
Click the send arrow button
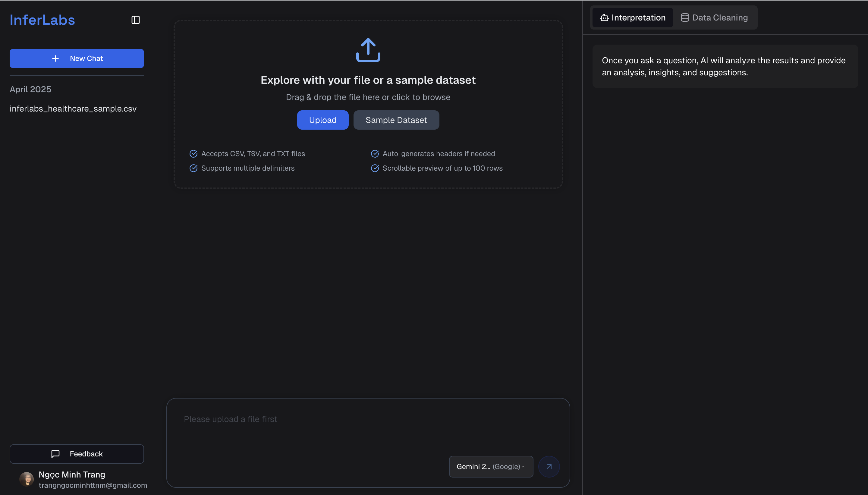(x=549, y=466)
